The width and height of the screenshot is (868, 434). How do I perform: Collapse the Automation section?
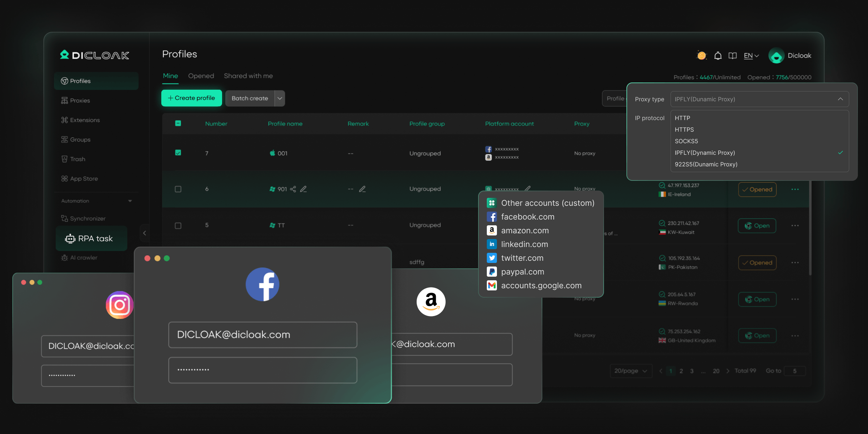coord(130,201)
